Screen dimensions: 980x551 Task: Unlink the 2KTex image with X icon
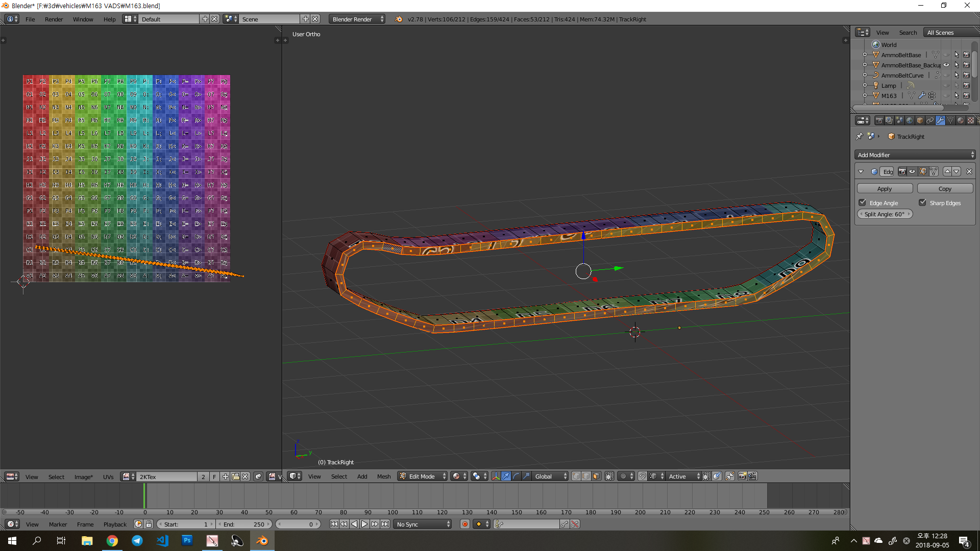pos(246,477)
